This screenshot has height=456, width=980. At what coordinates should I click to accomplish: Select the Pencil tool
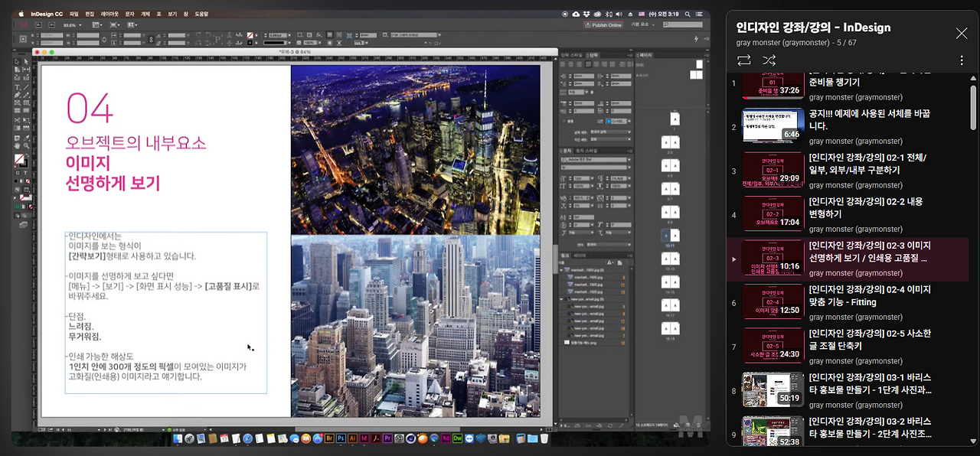[26, 94]
